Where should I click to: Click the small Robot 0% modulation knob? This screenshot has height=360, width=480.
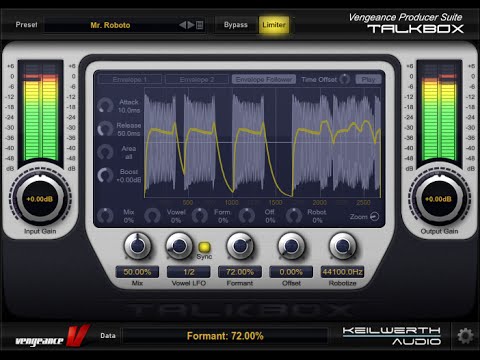(294, 216)
